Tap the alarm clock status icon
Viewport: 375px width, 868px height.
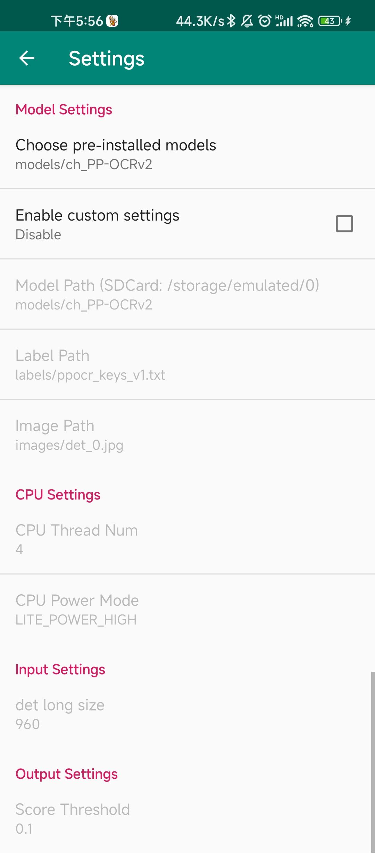click(265, 21)
